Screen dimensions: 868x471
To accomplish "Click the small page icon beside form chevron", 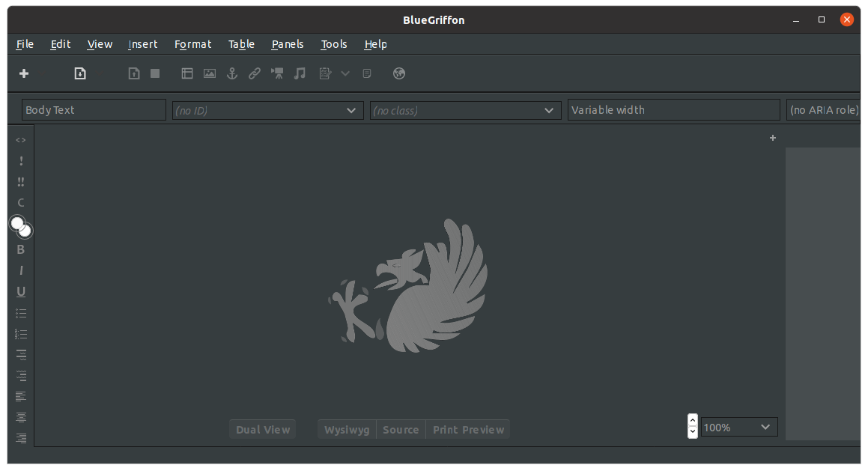I will coord(367,73).
